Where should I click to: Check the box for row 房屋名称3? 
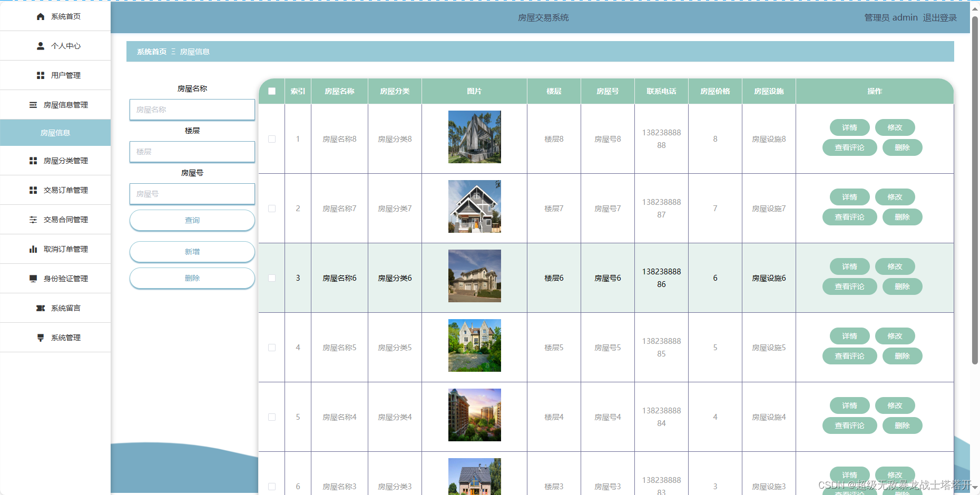(x=272, y=487)
